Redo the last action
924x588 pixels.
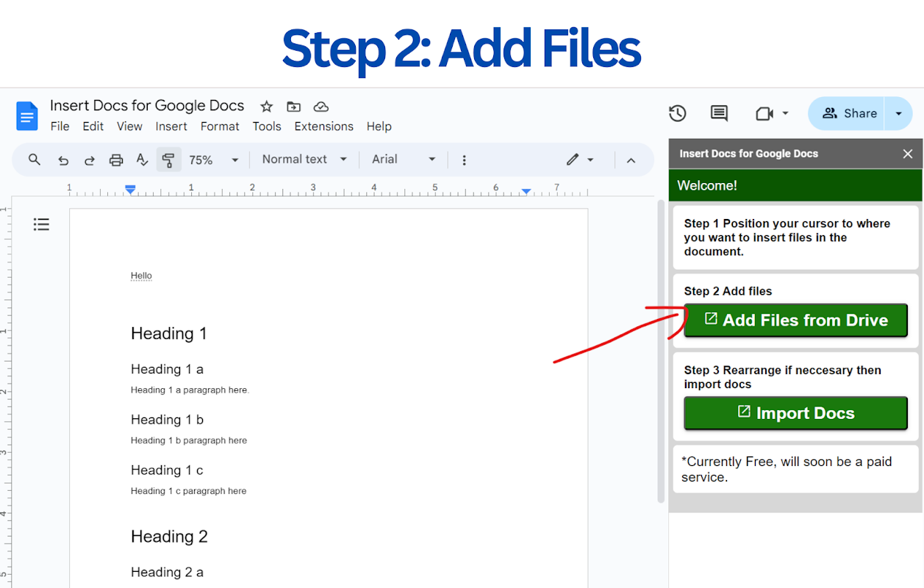click(x=90, y=160)
